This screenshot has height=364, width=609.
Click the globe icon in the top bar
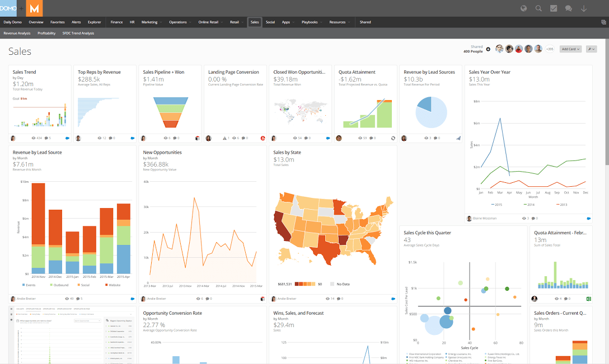[523, 8]
